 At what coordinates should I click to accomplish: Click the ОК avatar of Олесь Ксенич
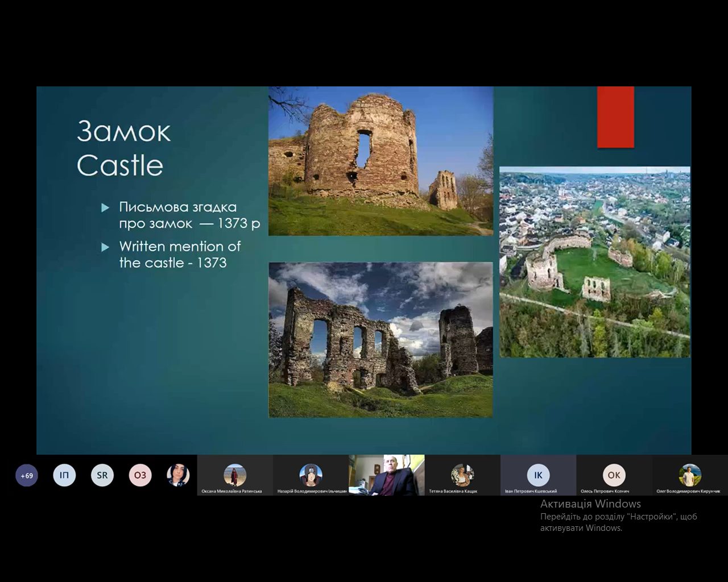coord(614,475)
